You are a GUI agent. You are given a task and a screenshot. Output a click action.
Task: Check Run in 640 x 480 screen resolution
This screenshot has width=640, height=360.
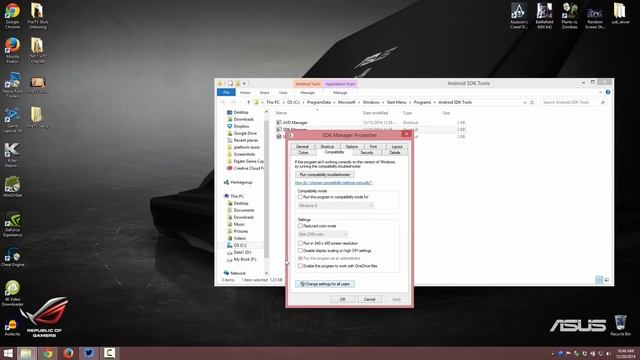point(300,243)
